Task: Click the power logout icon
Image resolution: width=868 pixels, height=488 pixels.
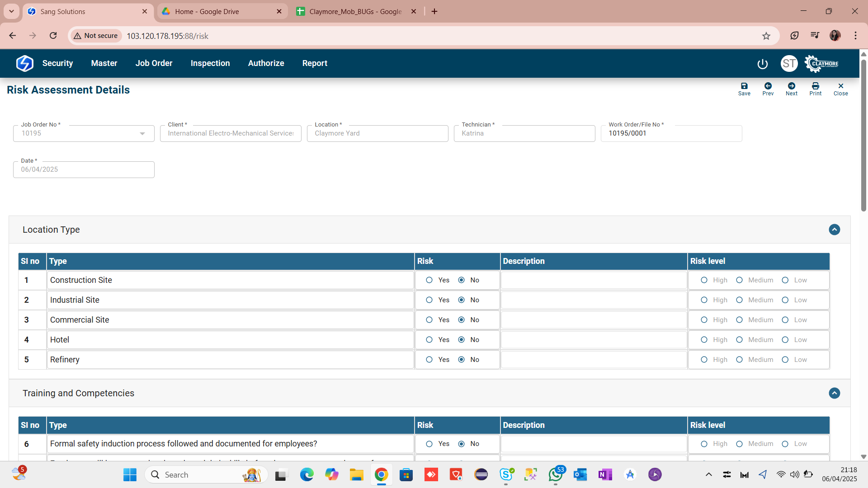Action: (x=763, y=64)
